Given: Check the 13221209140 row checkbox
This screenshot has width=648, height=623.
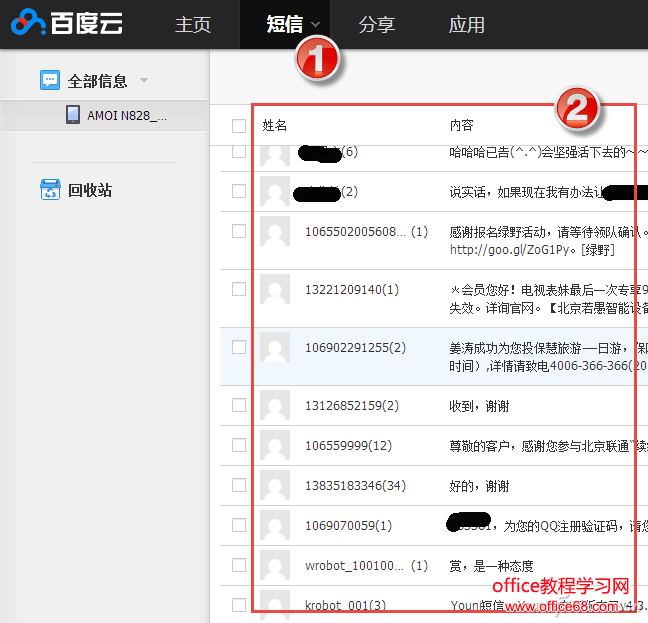Looking at the screenshot, I should [x=239, y=289].
